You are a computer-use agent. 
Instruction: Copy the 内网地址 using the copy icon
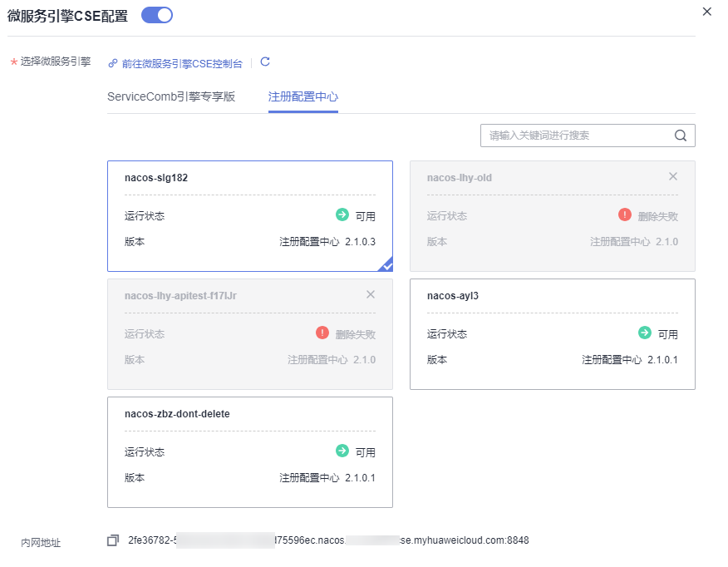[x=113, y=540]
